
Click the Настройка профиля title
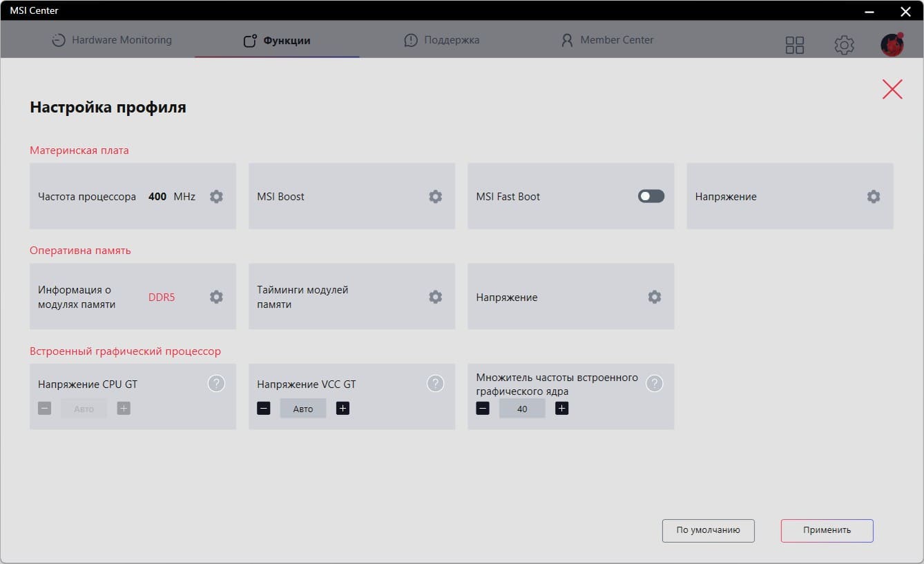coord(108,107)
